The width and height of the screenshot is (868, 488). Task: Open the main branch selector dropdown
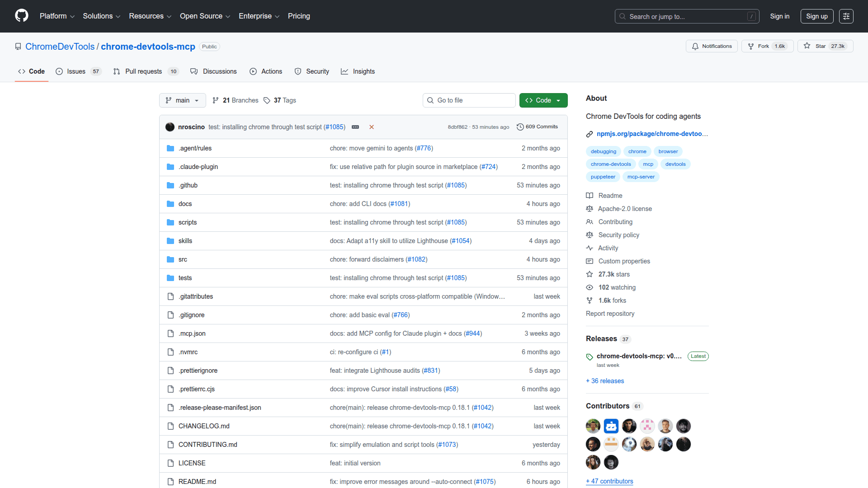click(x=182, y=100)
